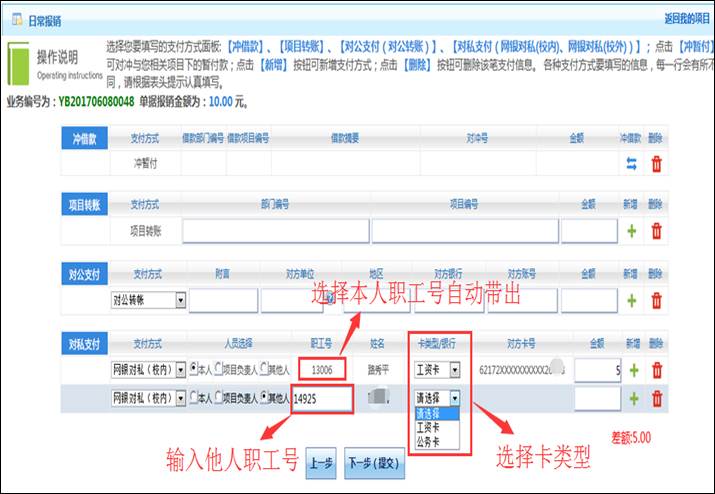The height and width of the screenshot is (494, 715).
Task: Select 本人 radio in first 对私支付 row
Action: pyautogui.click(x=193, y=370)
